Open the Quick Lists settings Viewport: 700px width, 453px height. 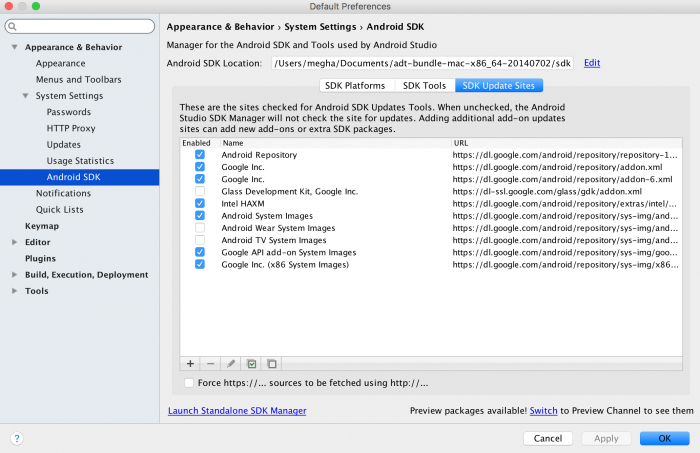click(60, 210)
